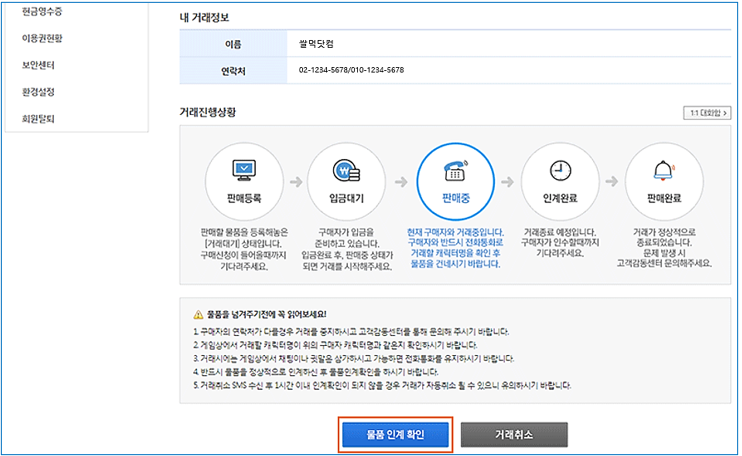This screenshot has width=742, height=456.
Task: Click the 물품을 넘겨주기전에 꼭 읽어보세요 notice title
Action: coord(266,314)
